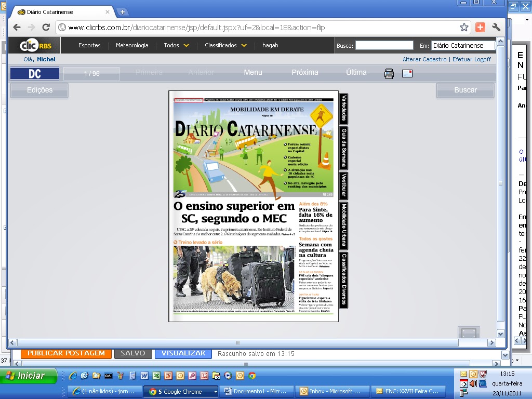This screenshot has width=532, height=399.
Task: Go to Próxima page
Action: click(304, 72)
